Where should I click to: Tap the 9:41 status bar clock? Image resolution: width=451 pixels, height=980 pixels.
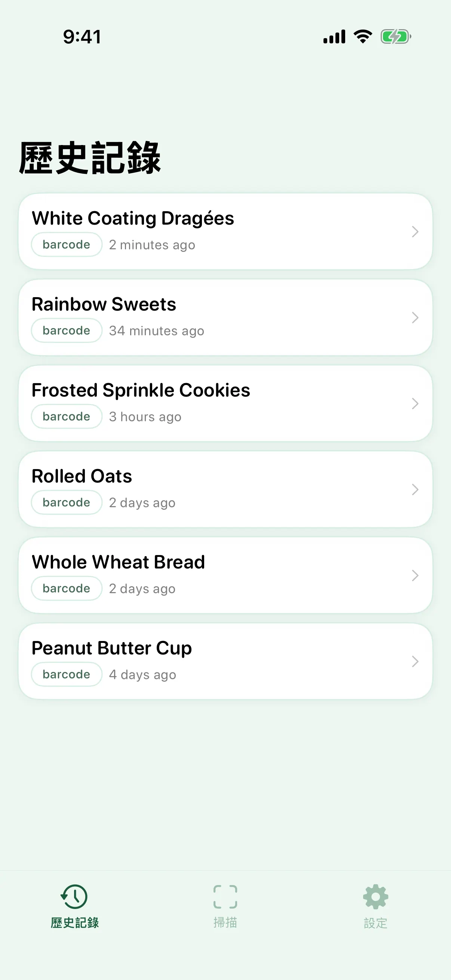82,37
